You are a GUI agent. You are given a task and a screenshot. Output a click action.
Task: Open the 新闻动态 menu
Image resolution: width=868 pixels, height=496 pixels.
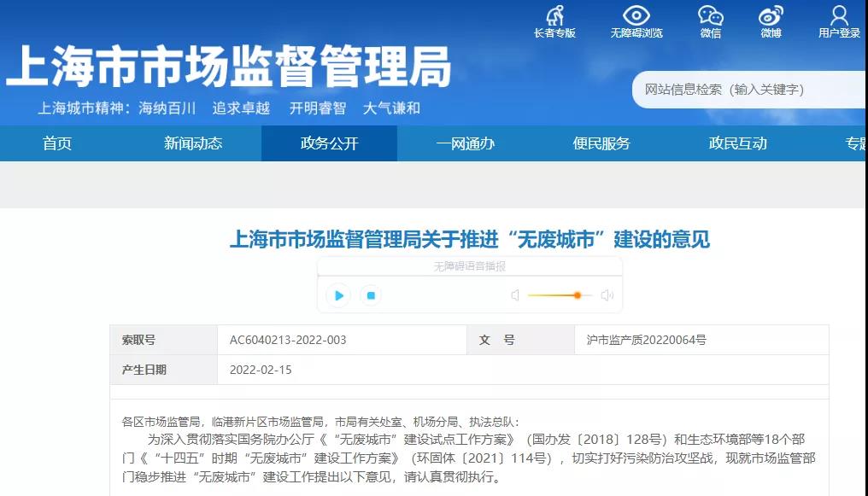coord(192,143)
